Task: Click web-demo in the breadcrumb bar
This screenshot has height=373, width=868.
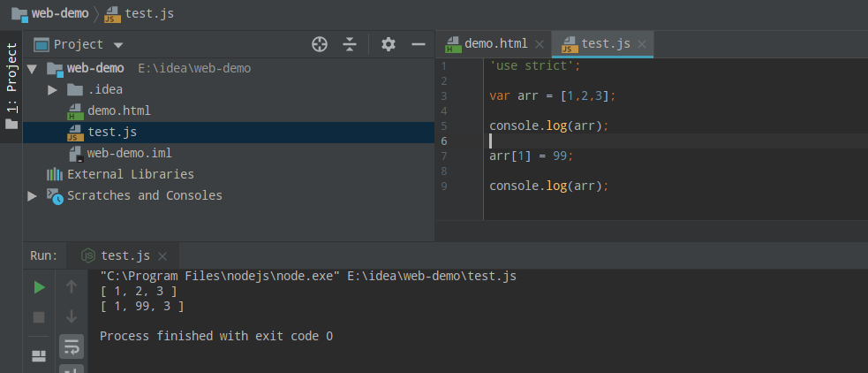Action: (x=60, y=13)
